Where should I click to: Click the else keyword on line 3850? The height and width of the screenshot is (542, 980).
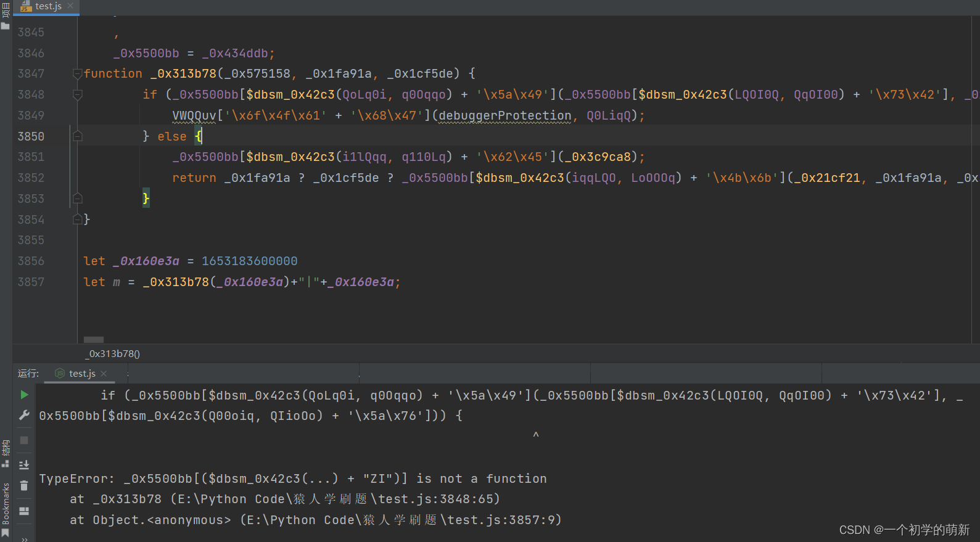point(172,136)
